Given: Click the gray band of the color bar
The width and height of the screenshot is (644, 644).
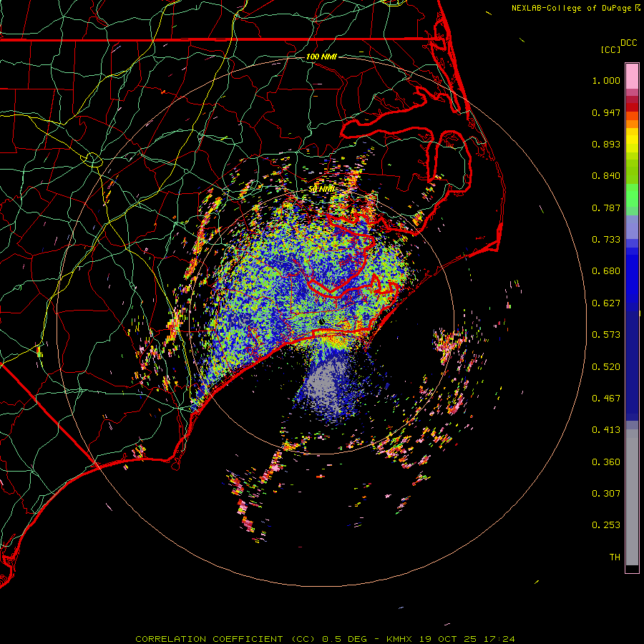Looking at the screenshot, I should [x=632, y=497].
